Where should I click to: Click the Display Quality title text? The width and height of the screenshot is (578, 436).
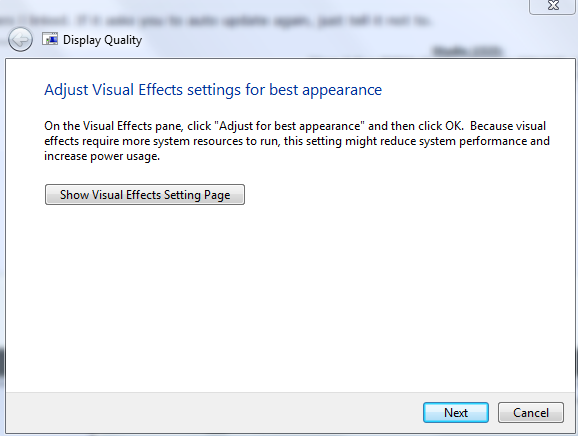point(102,40)
